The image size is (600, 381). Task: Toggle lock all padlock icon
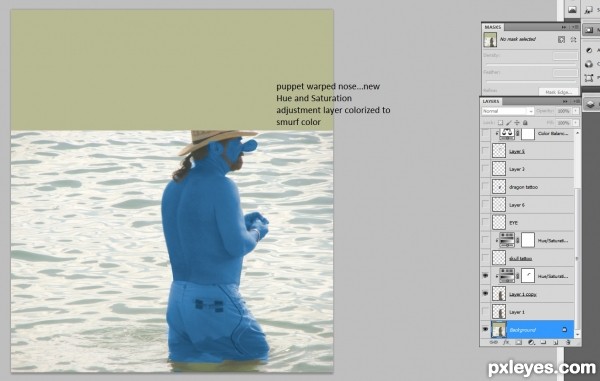525,123
